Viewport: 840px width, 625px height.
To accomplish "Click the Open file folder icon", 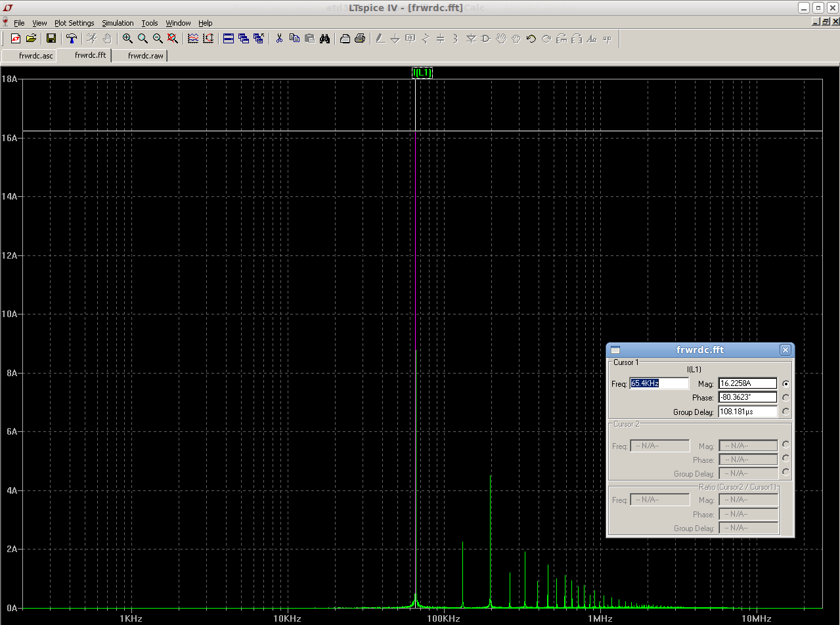I will 31,39.
